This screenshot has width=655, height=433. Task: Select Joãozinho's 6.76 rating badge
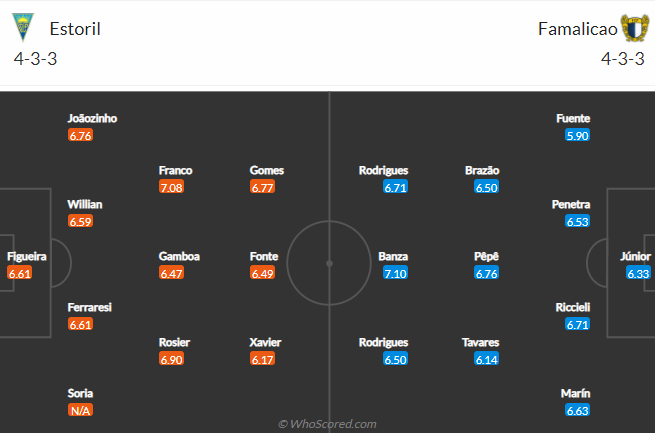[80, 135]
